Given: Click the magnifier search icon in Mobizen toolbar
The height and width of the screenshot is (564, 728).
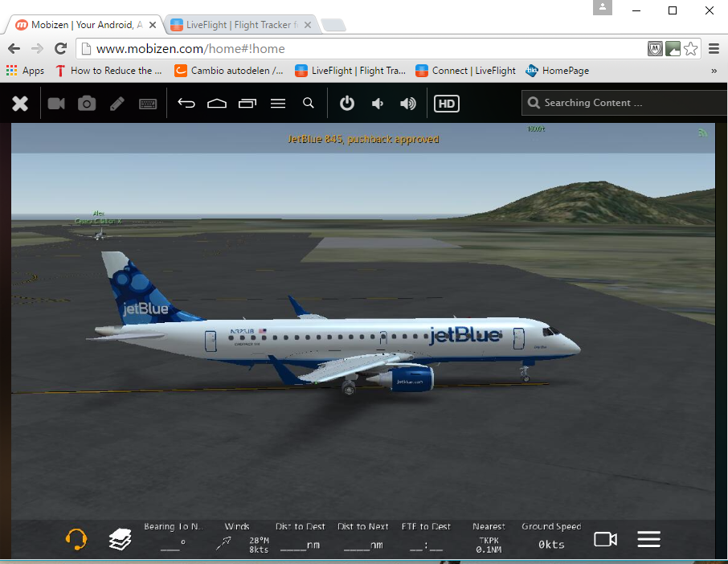Looking at the screenshot, I should [x=309, y=103].
